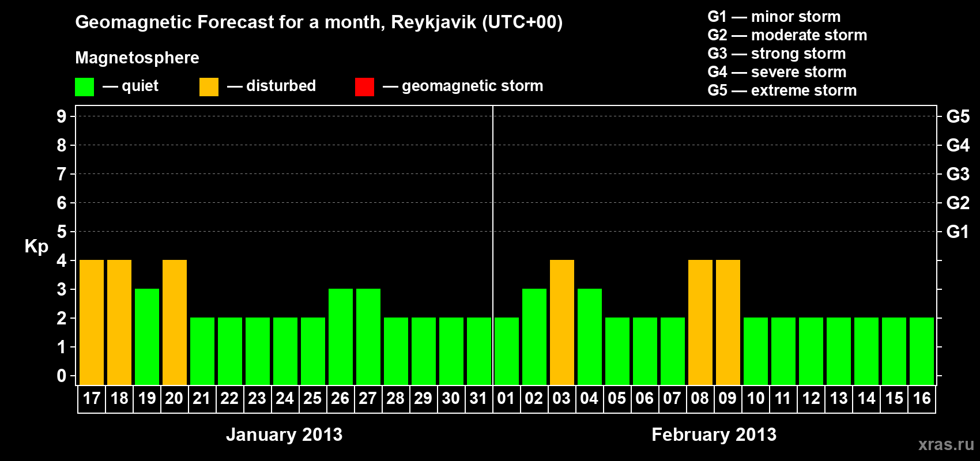Click the 'disturbed' legend label
The height and width of the screenshot is (461, 980).
tap(281, 86)
